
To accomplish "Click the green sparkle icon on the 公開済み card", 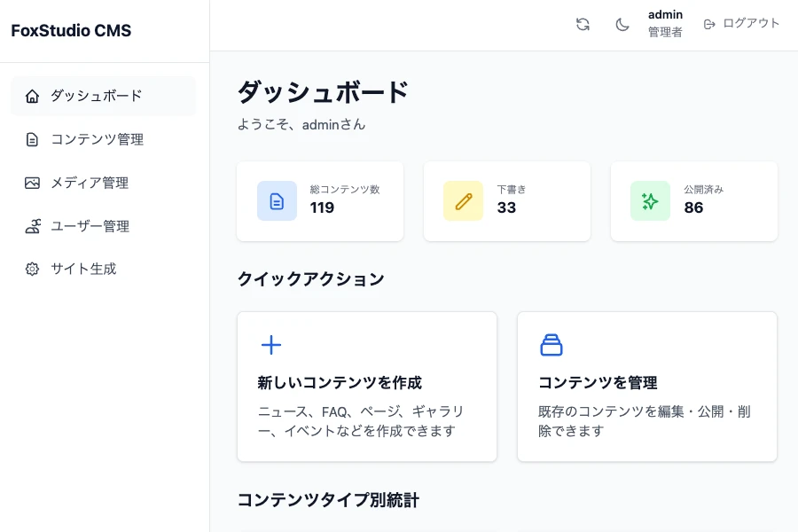I will [x=650, y=200].
